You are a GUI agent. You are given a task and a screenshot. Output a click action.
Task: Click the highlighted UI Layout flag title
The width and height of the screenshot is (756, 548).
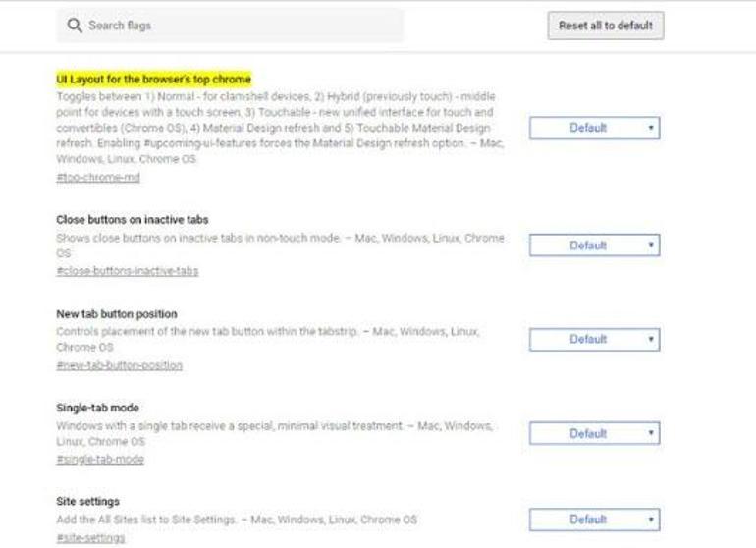click(154, 79)
